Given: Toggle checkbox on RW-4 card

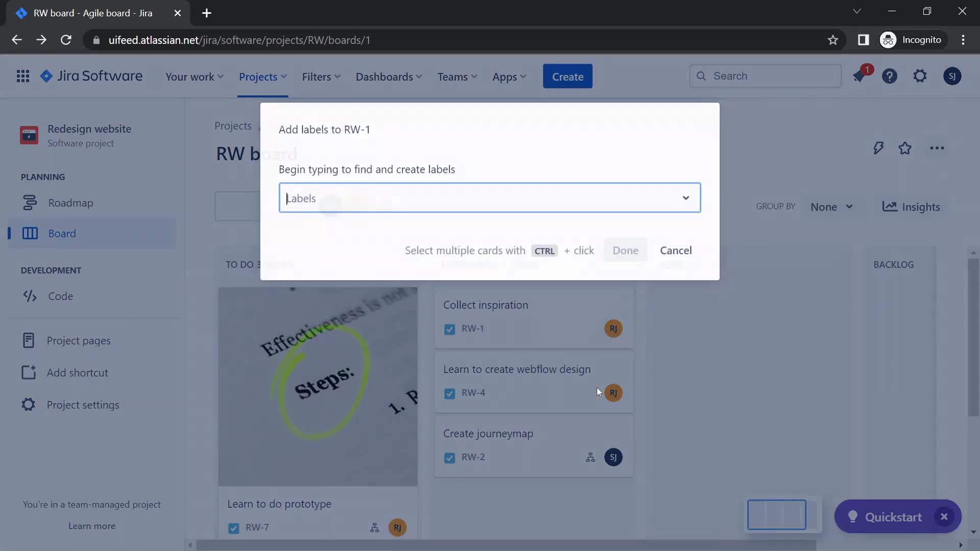Looking at the screenshot, I should (450, 392).
